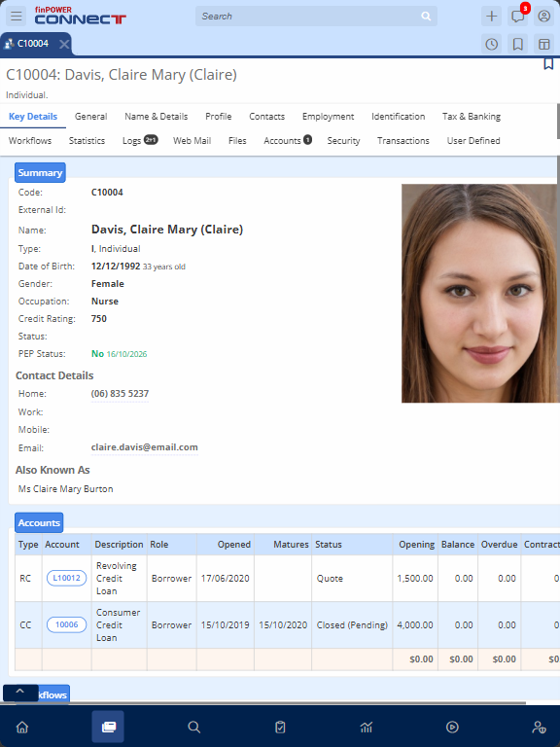The width and height of the screenshot is (560, 747).
Task: Open the Web Mail tab
Action: (192, 141)
